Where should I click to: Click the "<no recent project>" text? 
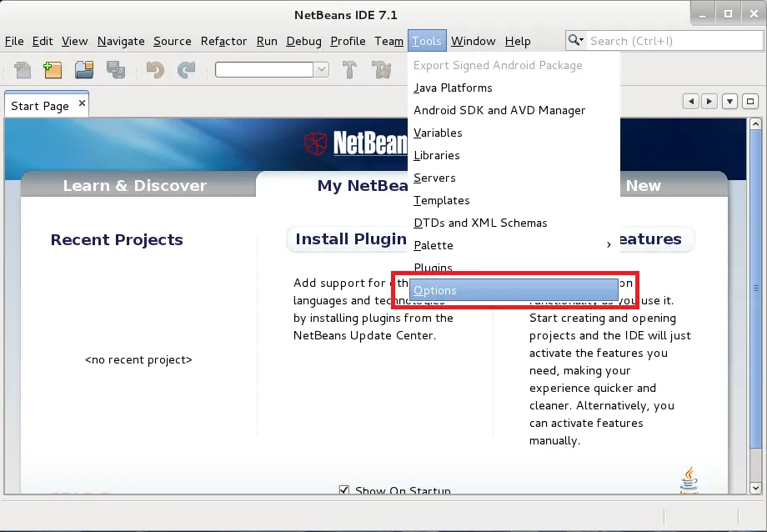[x=138, y=359]
